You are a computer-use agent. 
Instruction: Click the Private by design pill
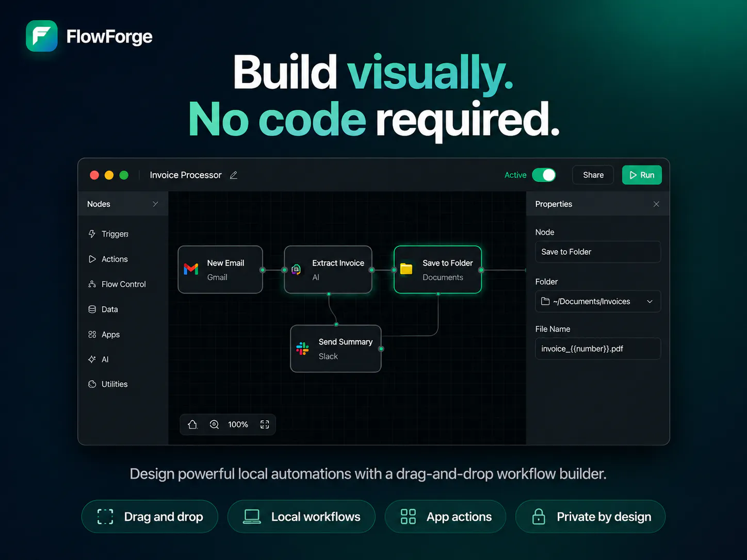(x=590, y=517)
